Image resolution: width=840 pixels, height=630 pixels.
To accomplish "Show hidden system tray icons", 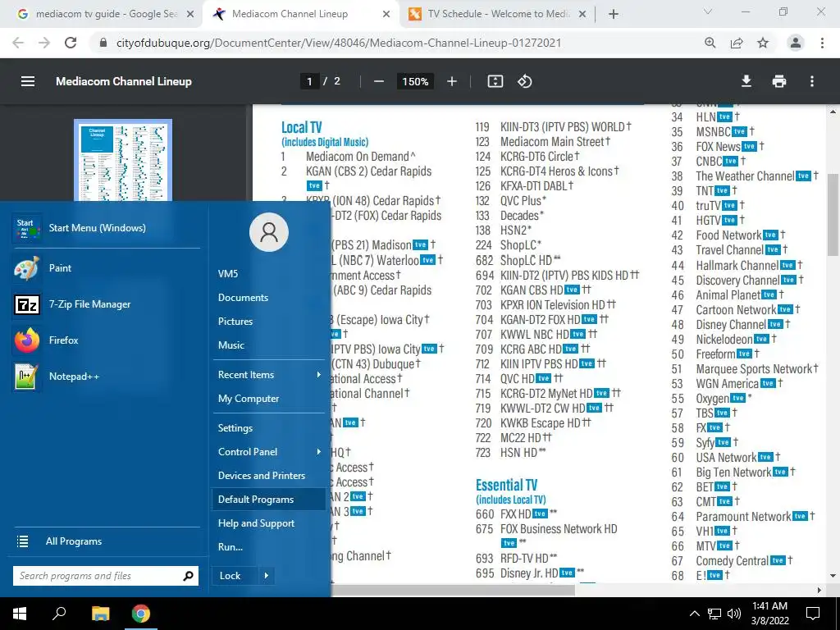I will 694,614.
